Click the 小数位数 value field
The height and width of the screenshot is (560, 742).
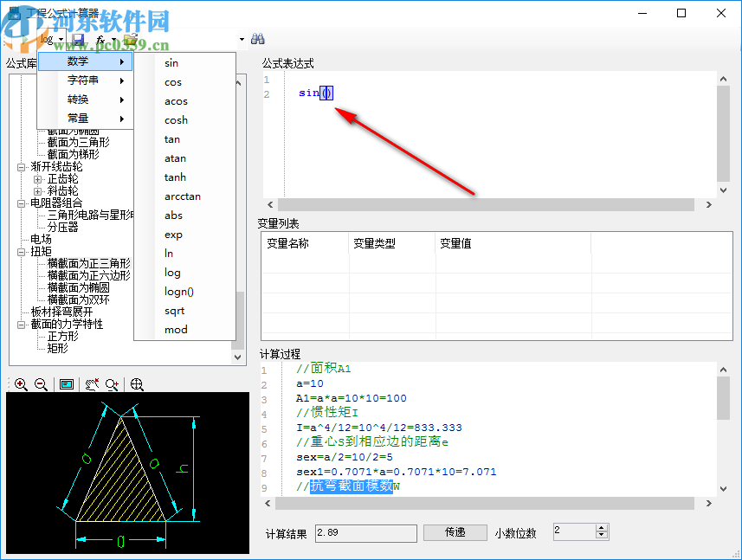[x=575, y=531]
